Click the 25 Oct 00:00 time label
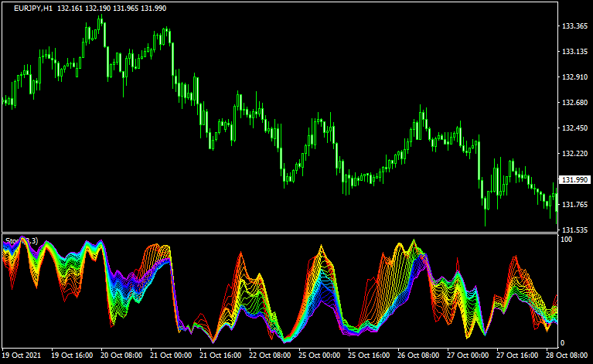 (319, 356)
